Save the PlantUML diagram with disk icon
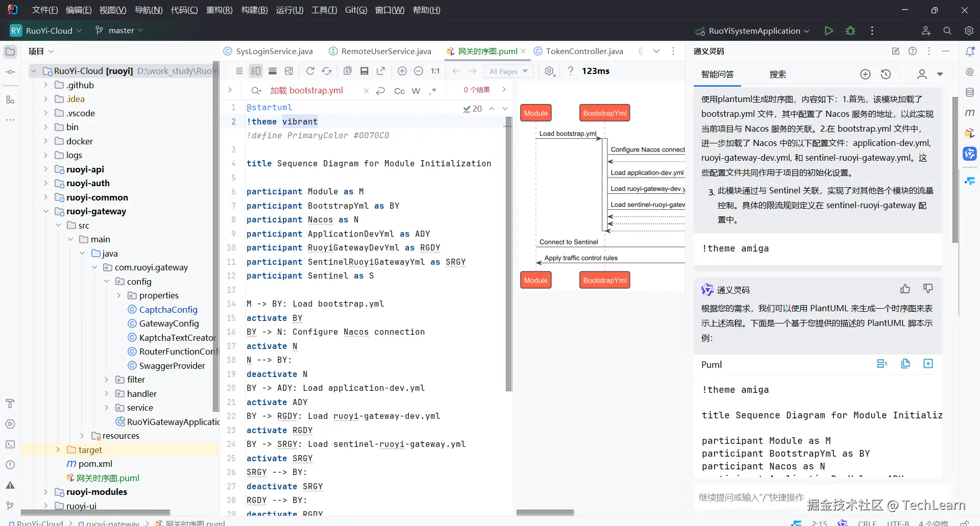 [x=364, y=71]
